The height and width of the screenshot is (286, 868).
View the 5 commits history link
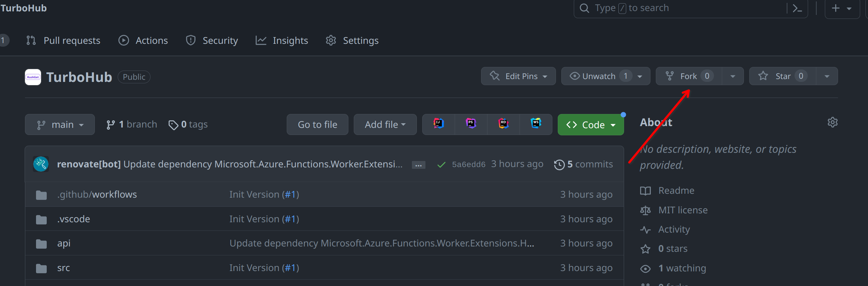point(583,164)
